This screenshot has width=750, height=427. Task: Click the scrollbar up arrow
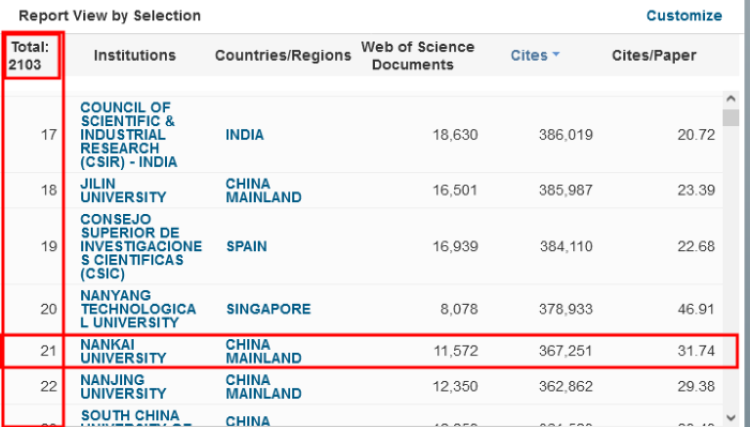(731, 99)
